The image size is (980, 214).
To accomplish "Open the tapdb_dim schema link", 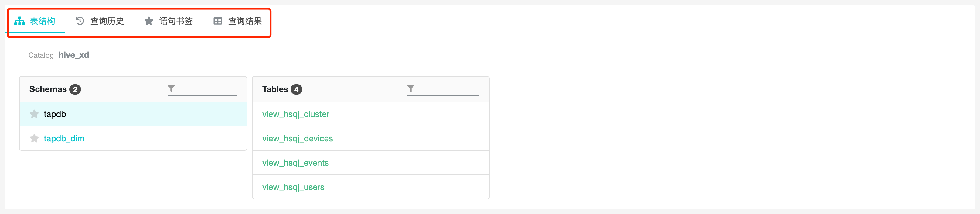I will [x=64, y=139].
